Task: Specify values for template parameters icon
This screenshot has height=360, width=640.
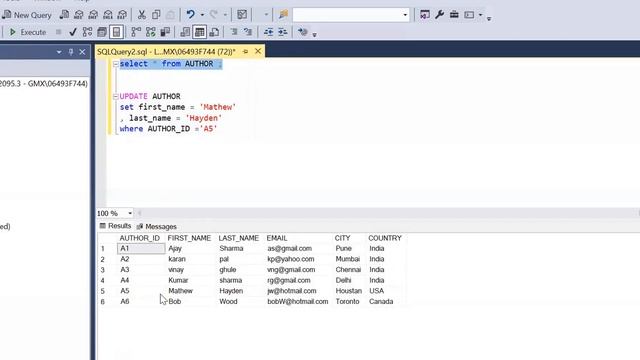Action: (x=302, y=32)
